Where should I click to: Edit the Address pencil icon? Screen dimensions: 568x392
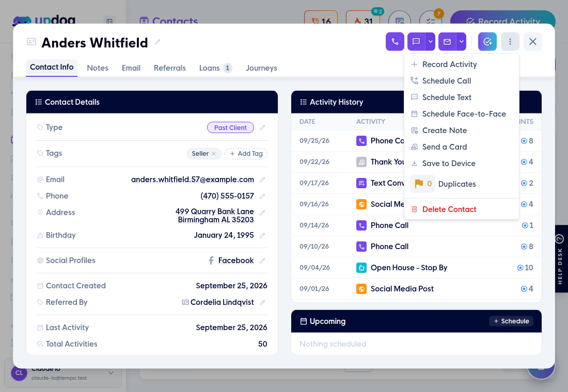tap(262, 213)
